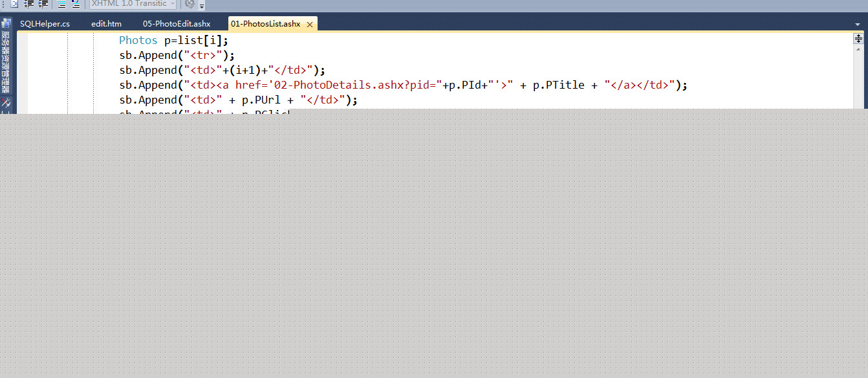This screenshot has height=378, width=868.
Task: Open the toolbar overflow chevron menu
Action: [202, 6]
